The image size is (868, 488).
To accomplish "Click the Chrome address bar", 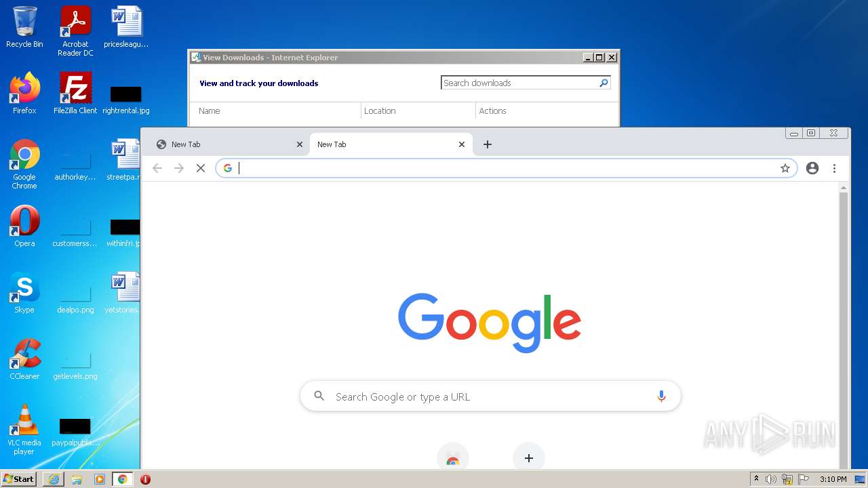I will pos(506,168).
